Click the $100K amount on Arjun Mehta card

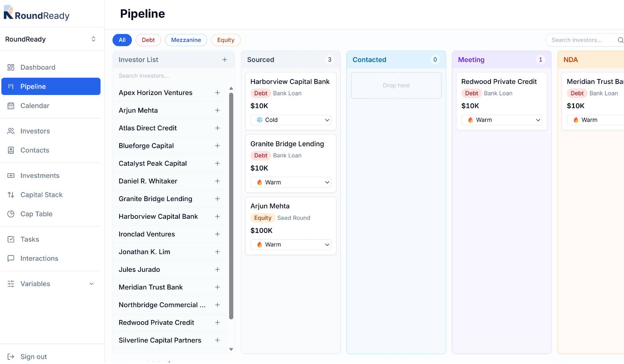pyautogui.click(x=261, y=231)
